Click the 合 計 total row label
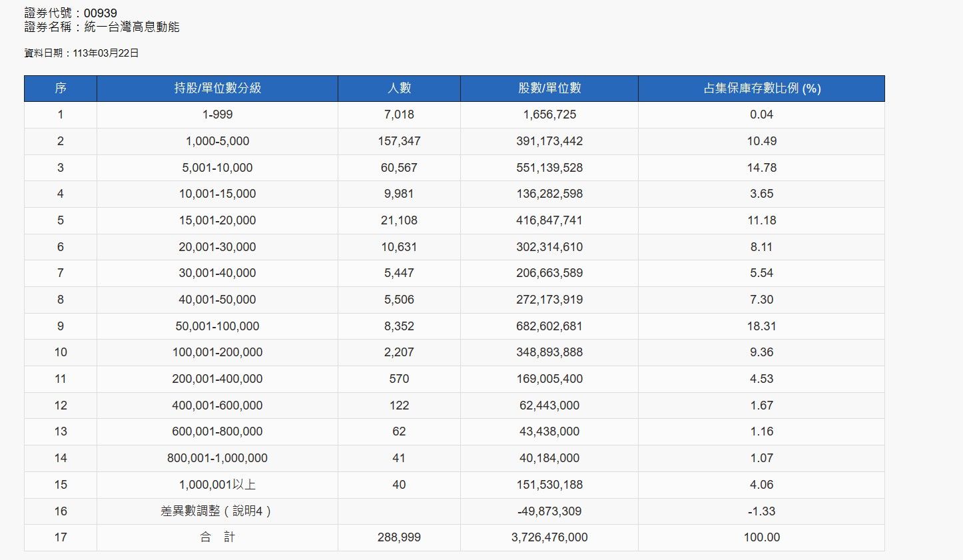Screen dimensions: 963x560 (x=218, y=537)
